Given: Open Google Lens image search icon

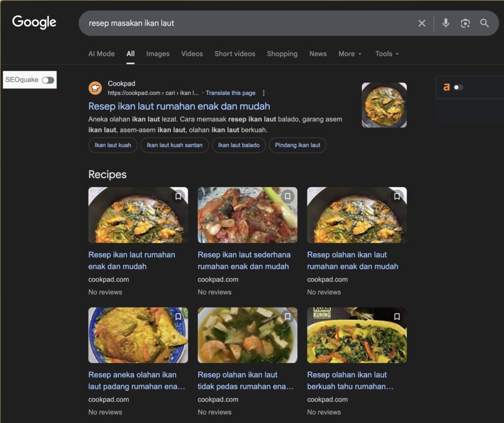Looking at the screenshot, I should coord(465,23).
